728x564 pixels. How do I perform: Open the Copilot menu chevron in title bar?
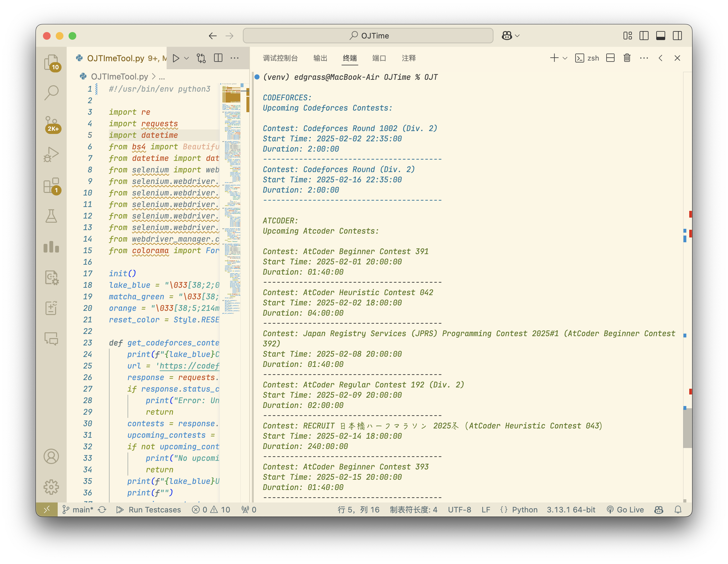tap(517, 36)
